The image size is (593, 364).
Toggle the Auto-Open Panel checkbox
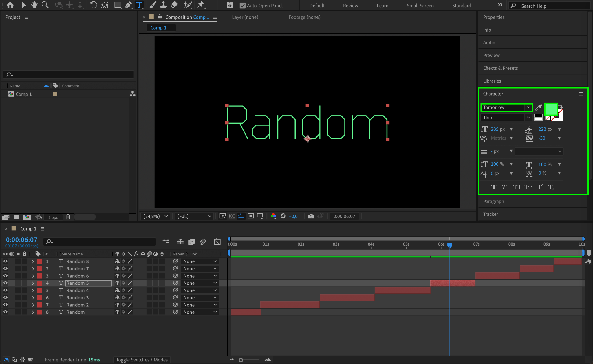tap(243, 6)
